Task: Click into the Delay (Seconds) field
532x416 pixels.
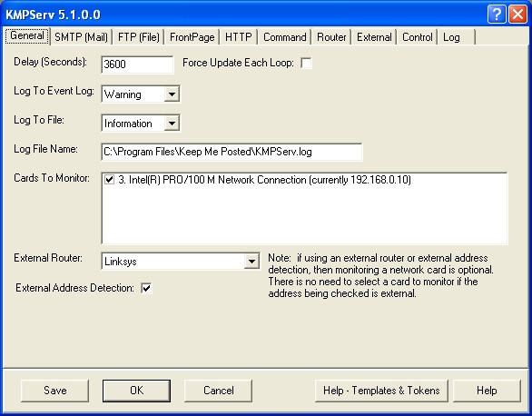Action: tap(137, 64)
